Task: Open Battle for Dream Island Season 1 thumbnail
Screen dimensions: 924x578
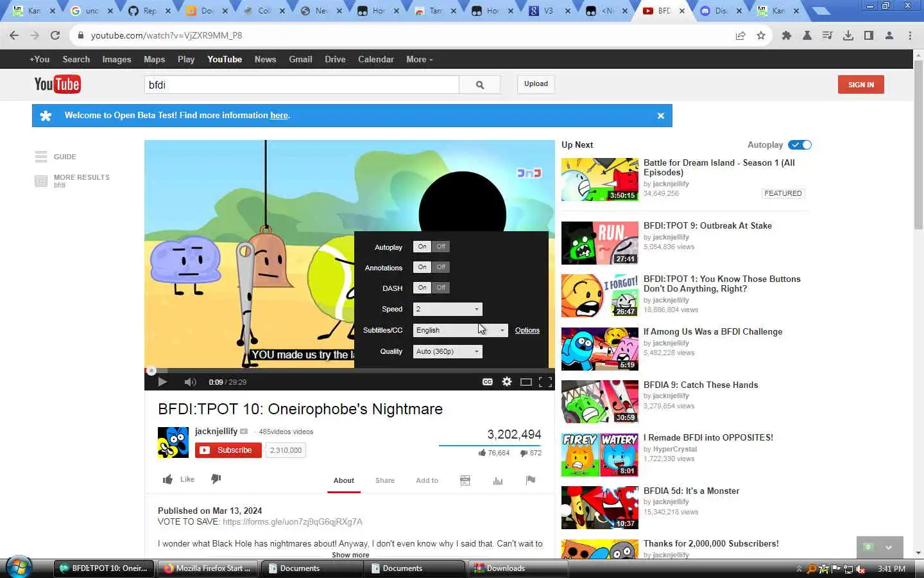Action: (600, 180)
